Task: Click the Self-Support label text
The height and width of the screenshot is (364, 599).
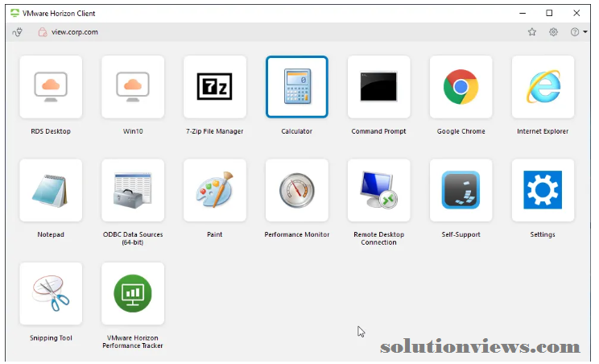Action: 461,234
